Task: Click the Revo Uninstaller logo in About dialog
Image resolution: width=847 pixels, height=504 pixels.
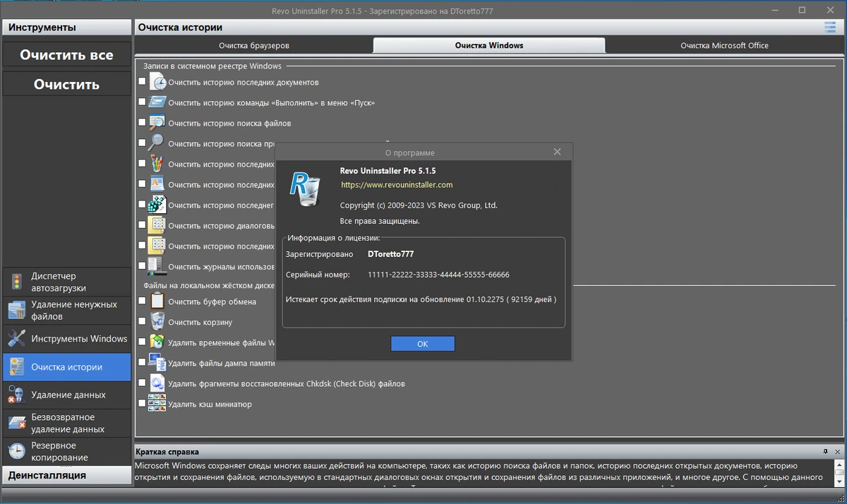Action: [305, 188]
